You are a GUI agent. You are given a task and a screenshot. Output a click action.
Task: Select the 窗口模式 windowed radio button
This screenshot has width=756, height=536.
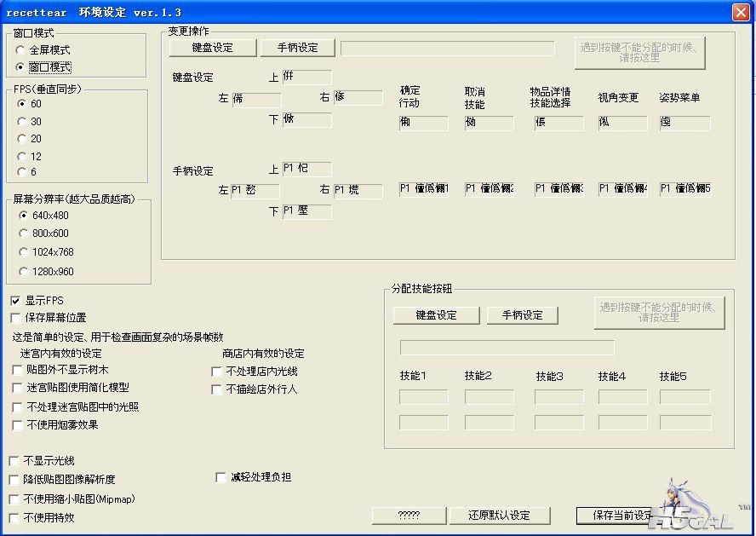tap(22, 66)
